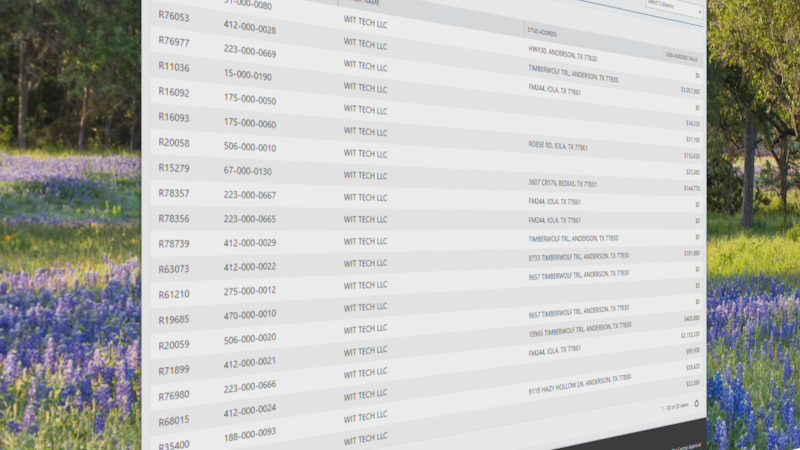The height and width of the screenshot is (450, 800).
Task: Click geographic ID 506-000-0020
Action: 249,339
